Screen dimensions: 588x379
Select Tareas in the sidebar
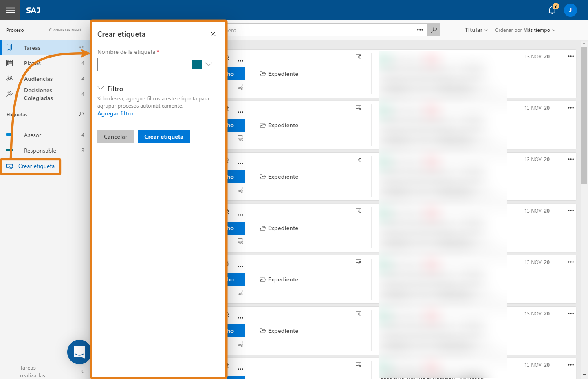click(46, 48)
